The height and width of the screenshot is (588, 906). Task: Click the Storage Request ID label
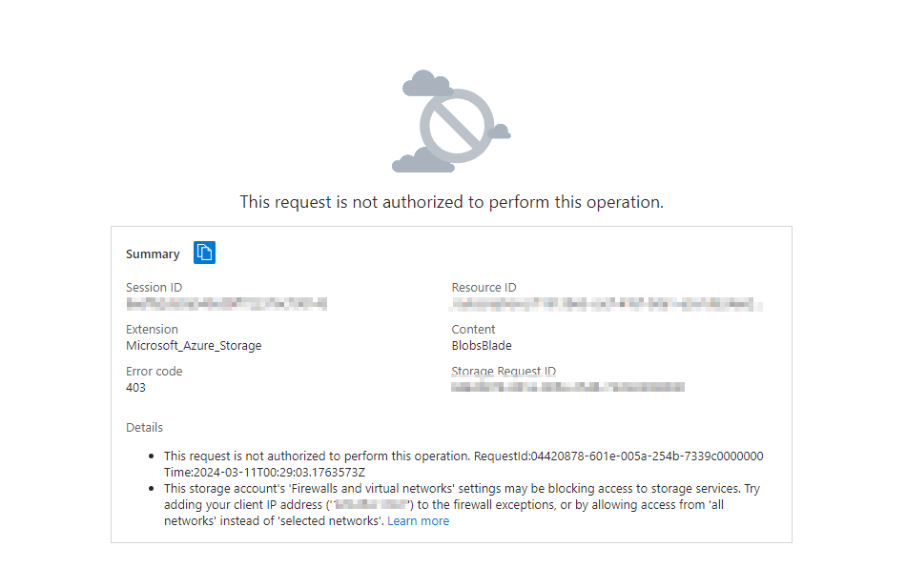coord(504,372)
